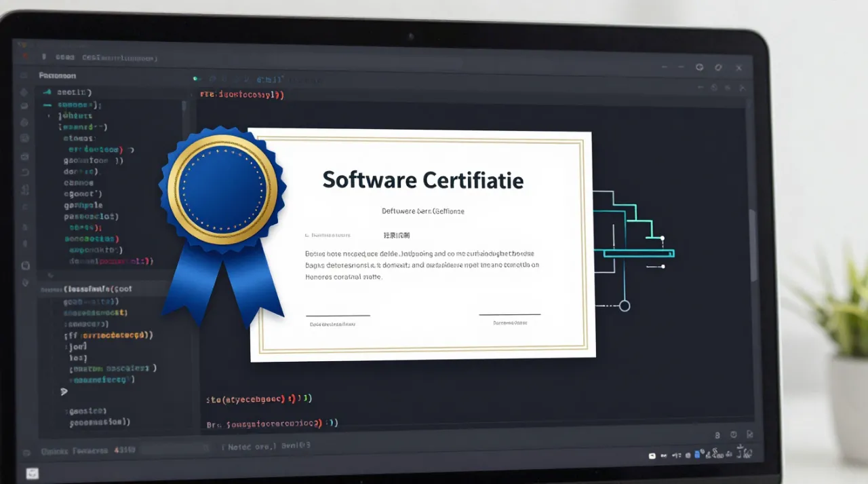
Task: Open the icon in the screen's bottom-left corner
Action: 32,473
